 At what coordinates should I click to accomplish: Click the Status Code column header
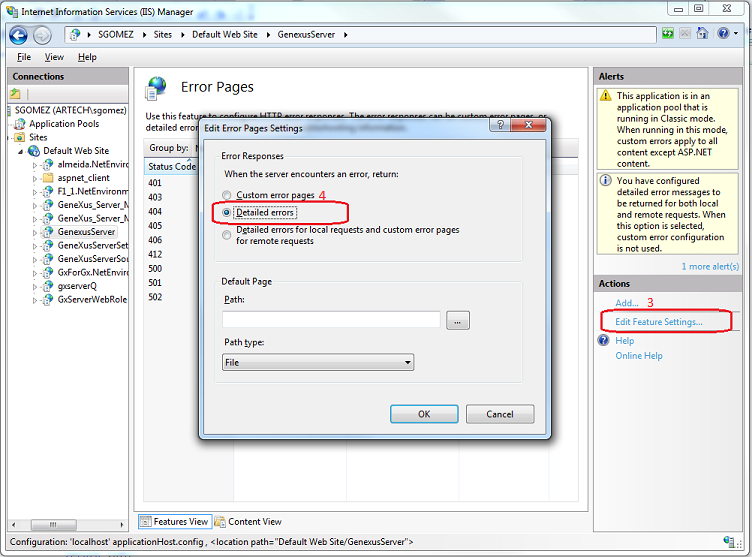coord(172,166)
